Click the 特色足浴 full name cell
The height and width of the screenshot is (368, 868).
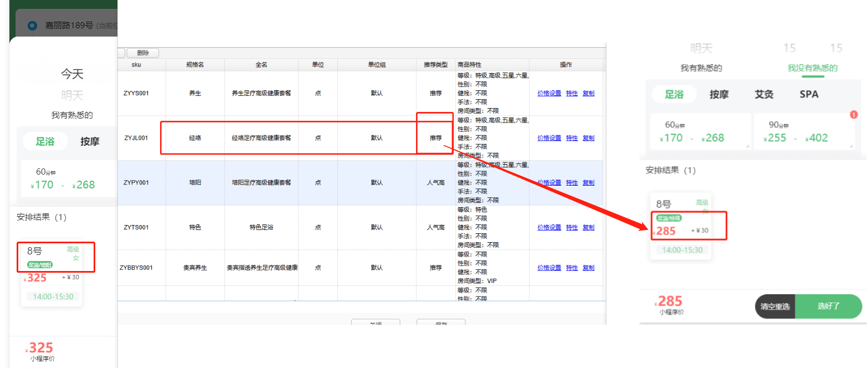click(261, 227)
